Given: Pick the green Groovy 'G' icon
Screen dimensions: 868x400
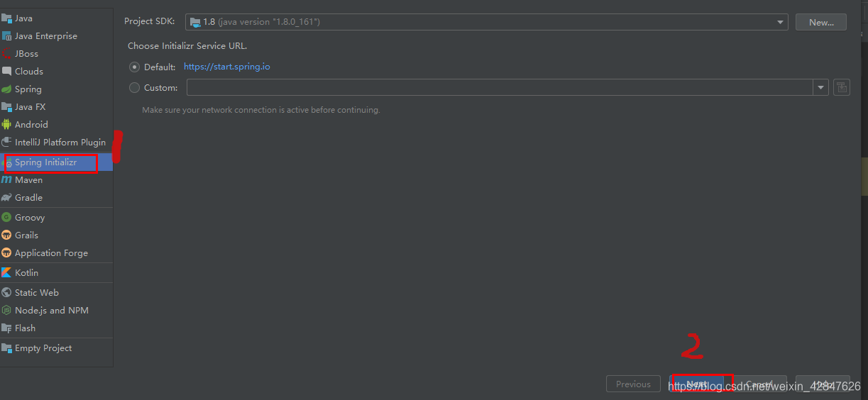Looking at the screenshot, I should 6,218.
